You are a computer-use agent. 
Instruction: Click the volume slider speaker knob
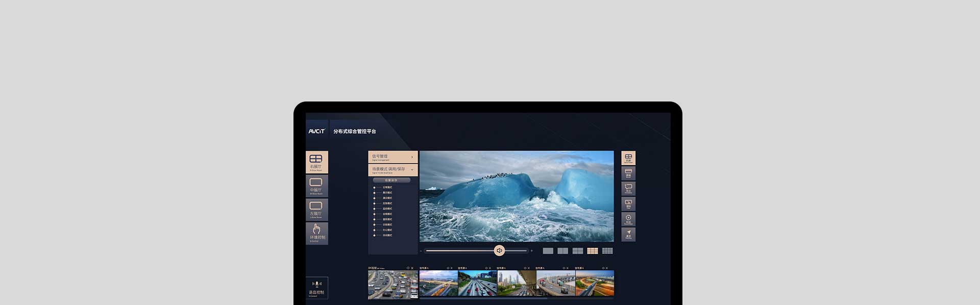pos(499,250)
